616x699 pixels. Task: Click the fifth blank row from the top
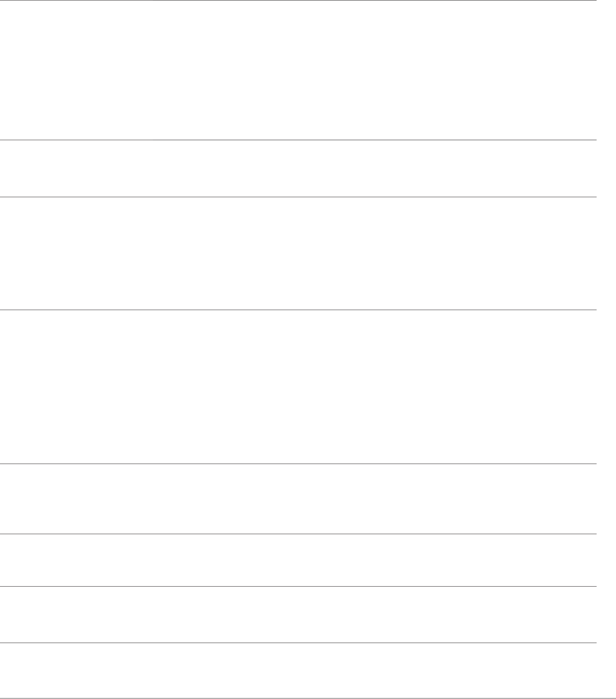pos(298,499)
